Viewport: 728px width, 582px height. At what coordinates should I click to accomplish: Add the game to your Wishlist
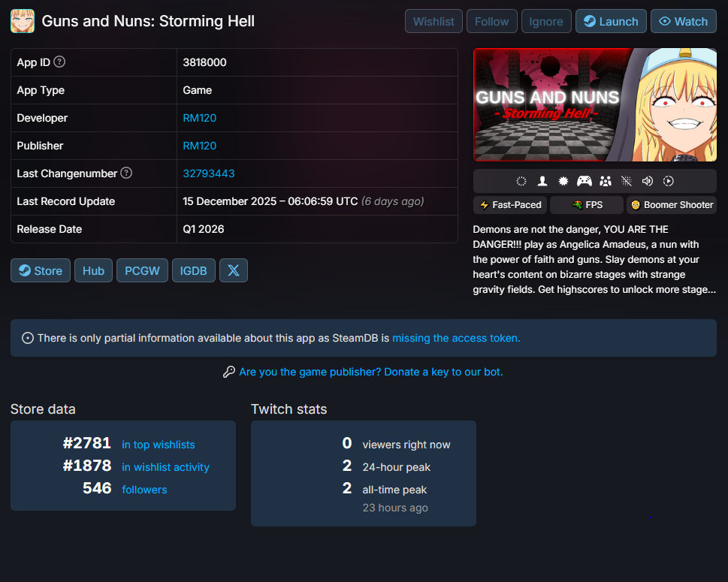point(433,21)
